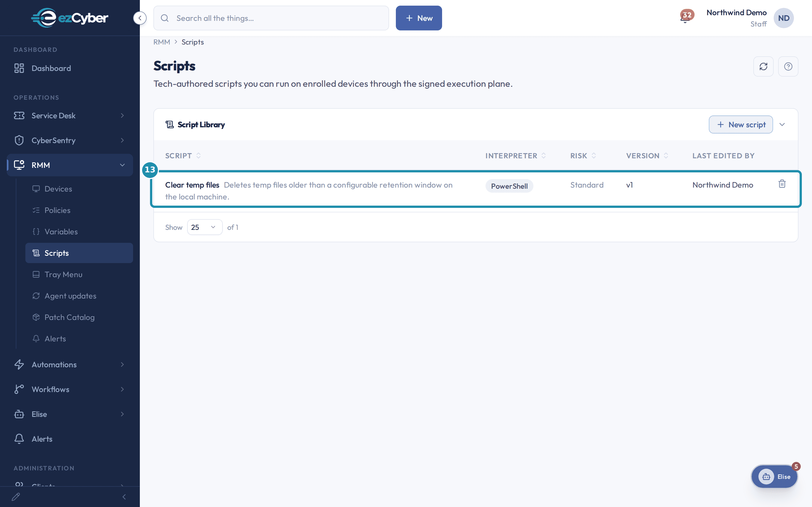
Task: Open the Elise chat assistant bubble
Action: point(775,477)
